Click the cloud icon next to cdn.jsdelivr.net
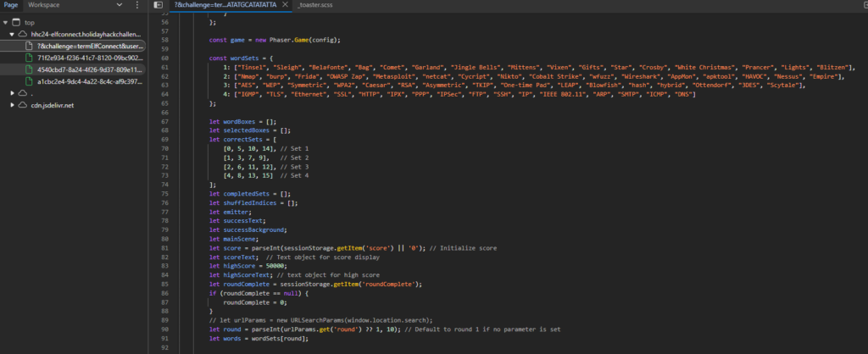The image size is (868, 354). [x=23, y=105]
